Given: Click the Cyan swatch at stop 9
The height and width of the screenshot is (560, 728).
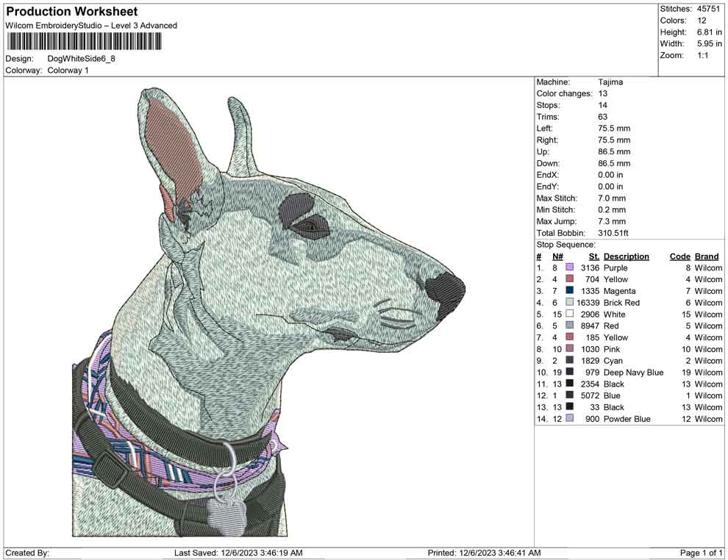Looking at the screenshot, I should click(568, 361).
